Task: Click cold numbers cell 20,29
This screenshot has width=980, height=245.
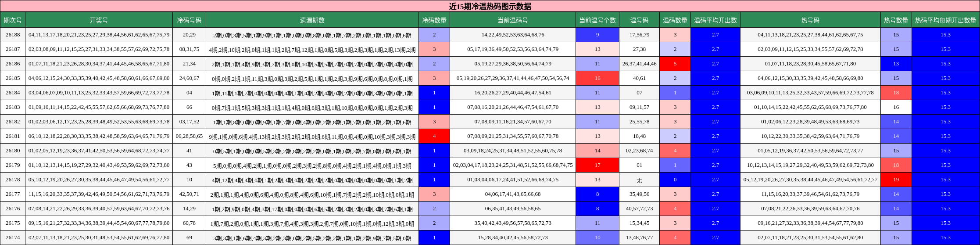Action: tap(189, 35)
